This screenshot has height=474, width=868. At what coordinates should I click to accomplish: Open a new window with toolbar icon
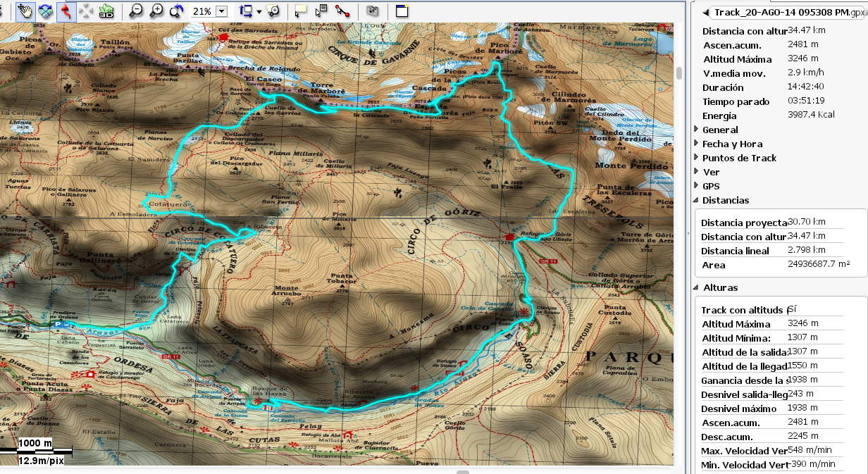click(401, 11)
